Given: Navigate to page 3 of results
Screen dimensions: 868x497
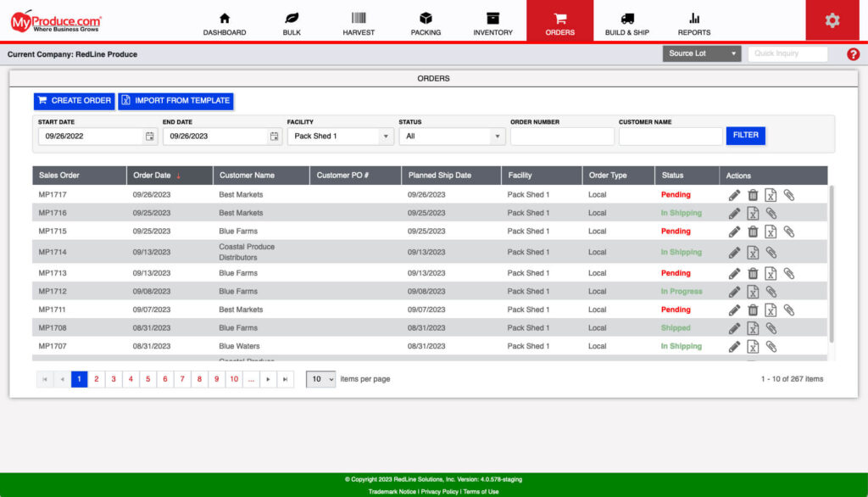Looking at the screenshot, I should (114, 379).
